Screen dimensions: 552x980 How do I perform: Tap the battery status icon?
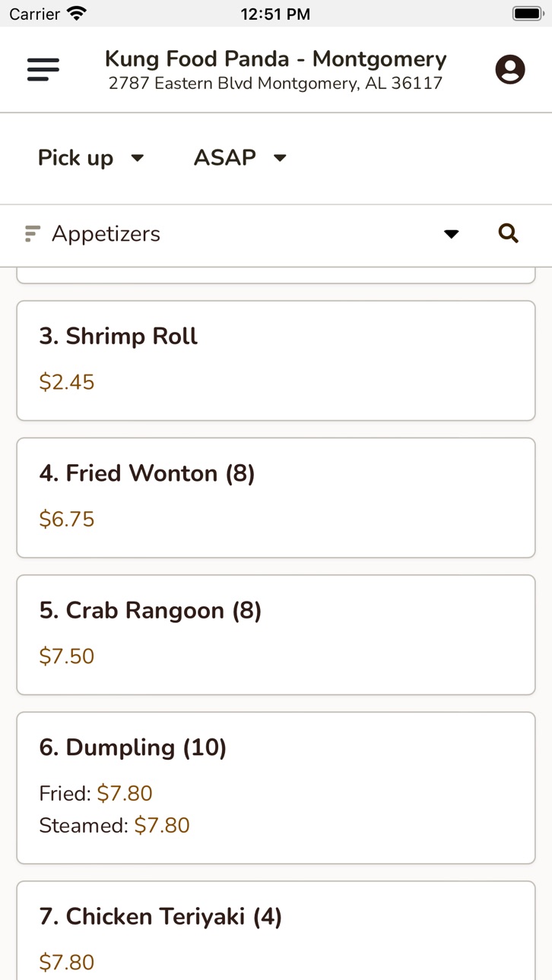(527, 13)
